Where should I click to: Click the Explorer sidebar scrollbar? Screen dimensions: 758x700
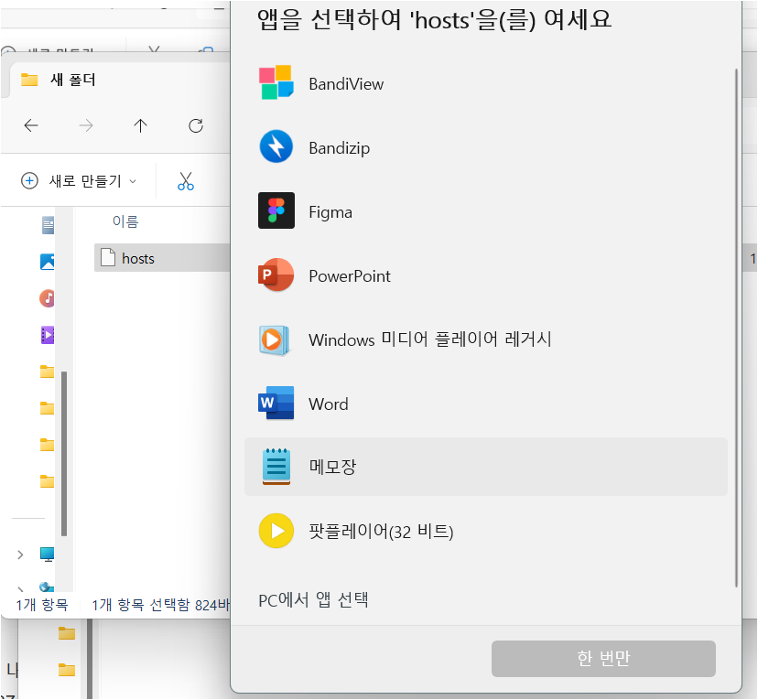[64, 454]
